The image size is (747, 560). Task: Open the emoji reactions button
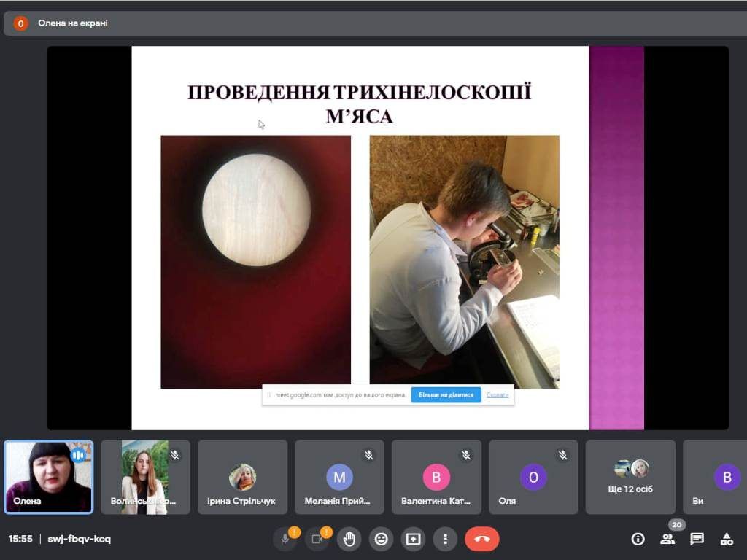(381, 539)
